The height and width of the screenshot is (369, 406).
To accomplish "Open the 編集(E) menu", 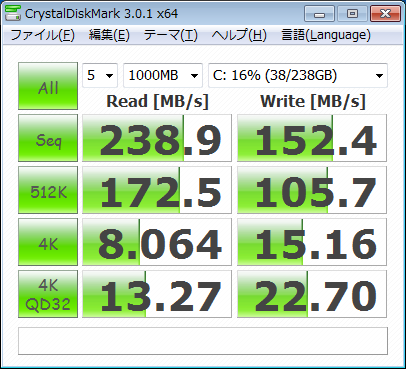I will 109,35.
